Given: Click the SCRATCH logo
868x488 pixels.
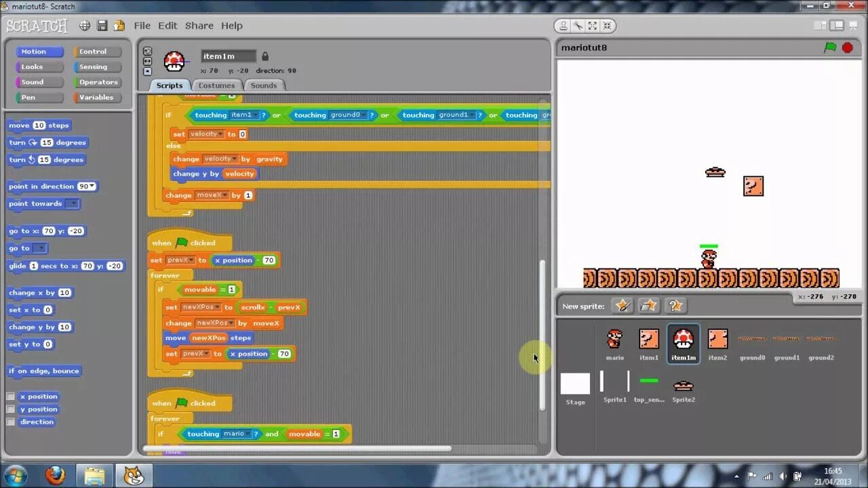Looking at the screenshot, I should click(x=37, y=26).
